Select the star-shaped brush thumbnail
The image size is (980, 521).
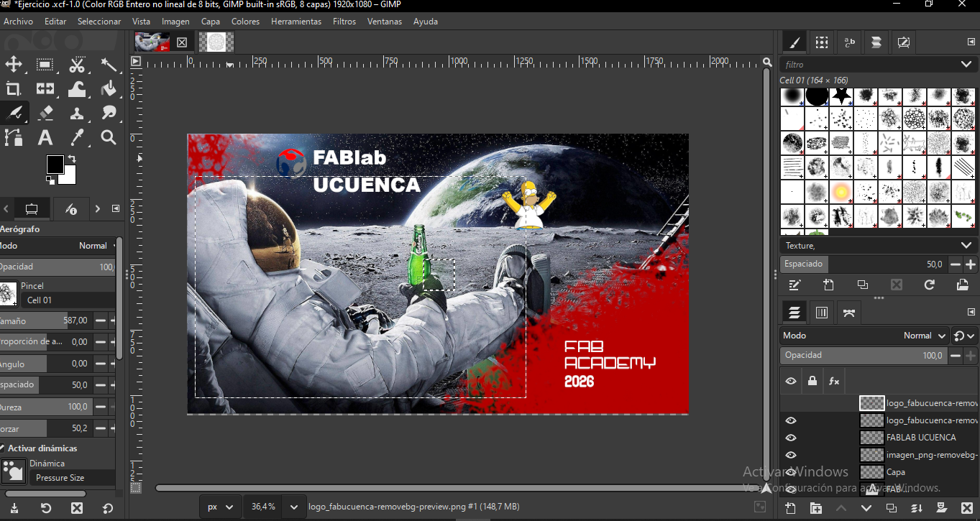[x=841, y=95]
